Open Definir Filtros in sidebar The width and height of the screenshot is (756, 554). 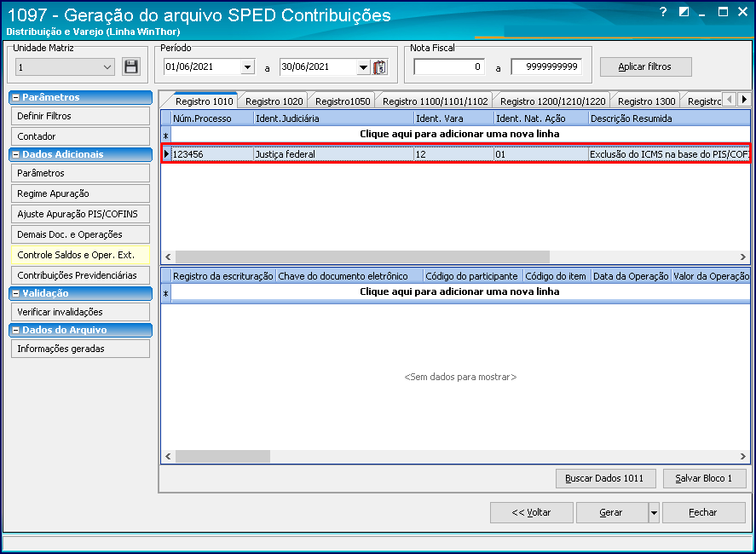pos(80,116)
